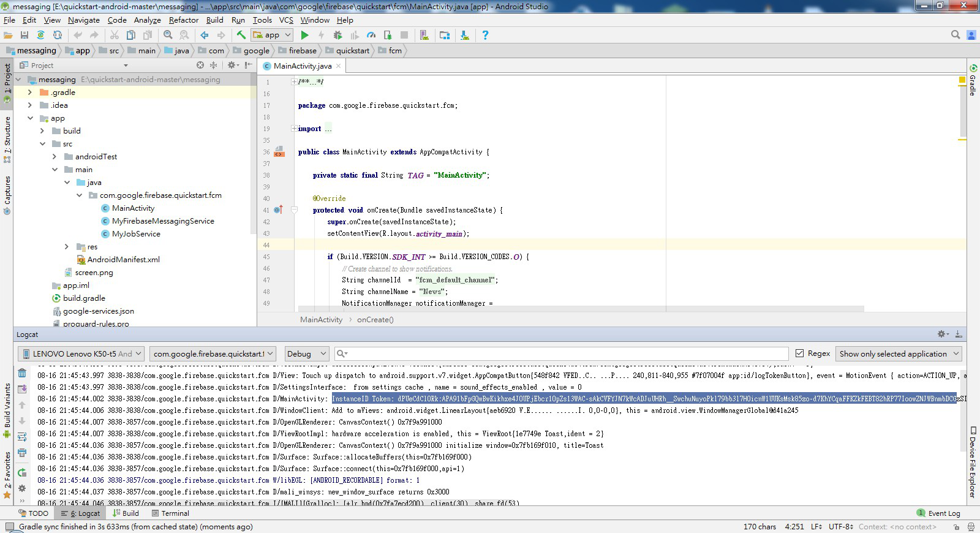Expand the res folder
Screen dimensions: 980x533
[67, 246]
